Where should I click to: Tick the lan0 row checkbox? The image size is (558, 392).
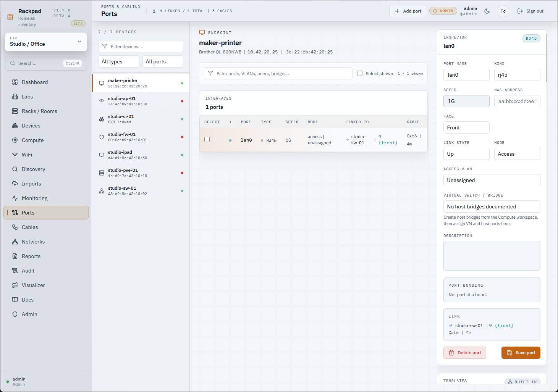(x=207, y=139)
